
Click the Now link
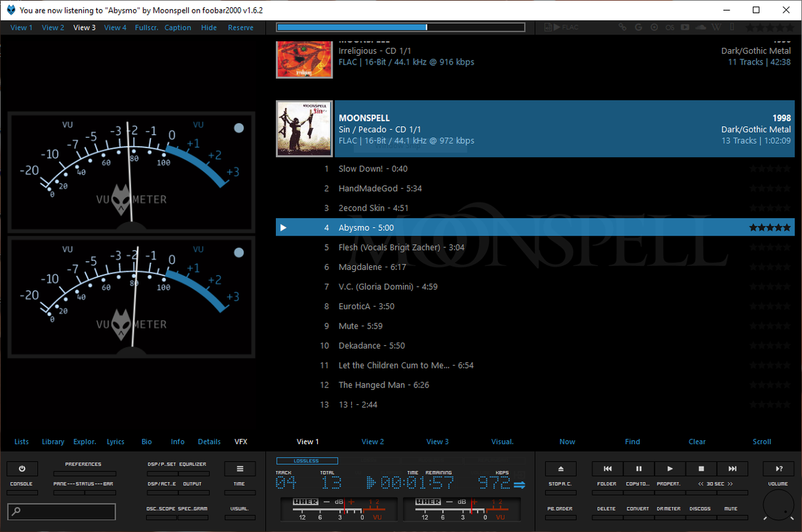coord(567,442)
